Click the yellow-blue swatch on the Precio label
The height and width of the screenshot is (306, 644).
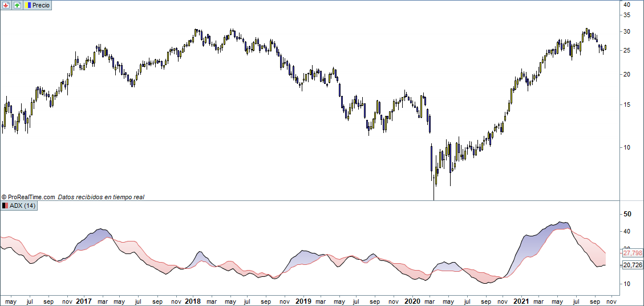(x=28, y=5)
